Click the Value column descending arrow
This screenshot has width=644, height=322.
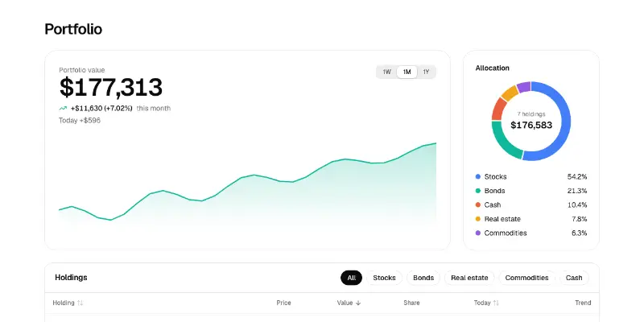pos(358,303)
